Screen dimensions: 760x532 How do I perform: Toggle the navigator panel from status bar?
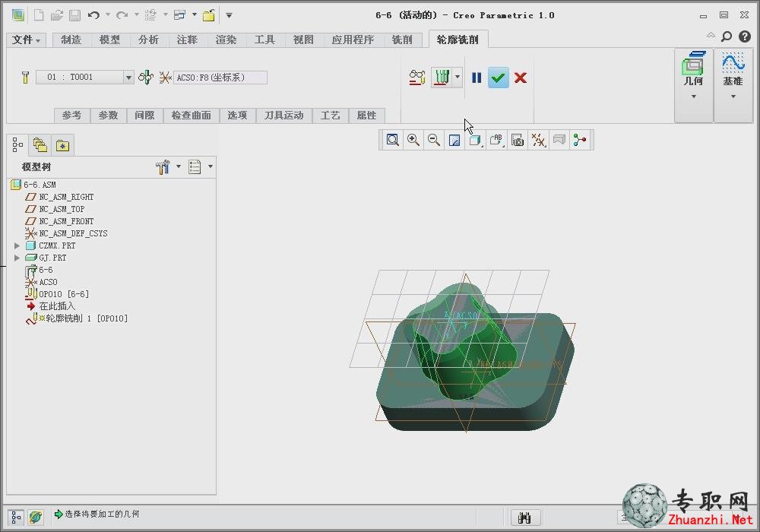tap(16, 518)
